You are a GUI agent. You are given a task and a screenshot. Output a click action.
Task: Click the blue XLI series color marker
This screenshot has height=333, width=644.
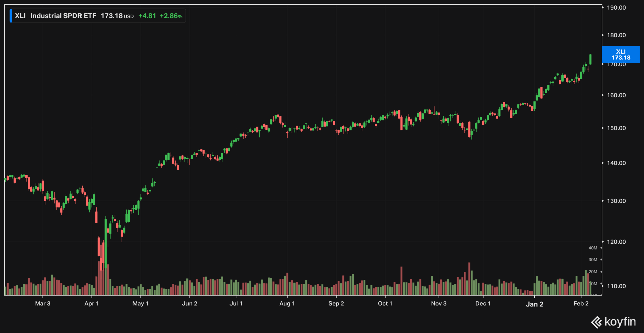click(11, 16)
